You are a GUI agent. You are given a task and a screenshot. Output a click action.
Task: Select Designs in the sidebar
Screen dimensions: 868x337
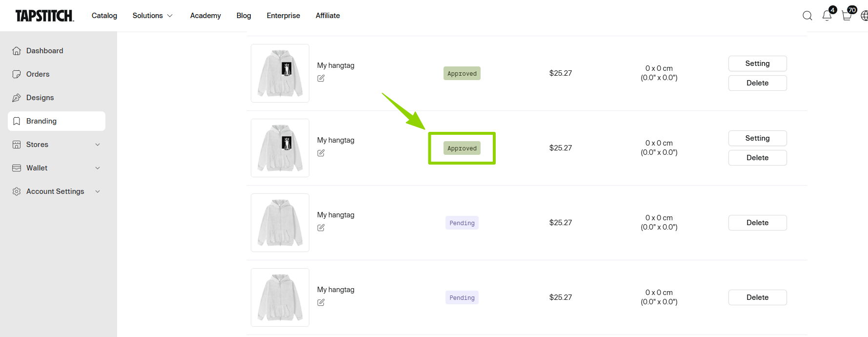(40, 98)
